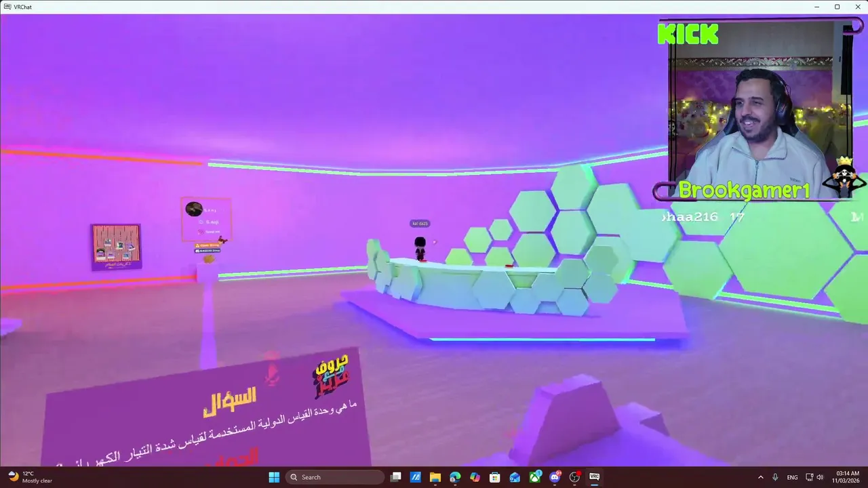Open File Explorer from the taskbar
The width and height of the screenshot is (868, 488).
point(435,477)
